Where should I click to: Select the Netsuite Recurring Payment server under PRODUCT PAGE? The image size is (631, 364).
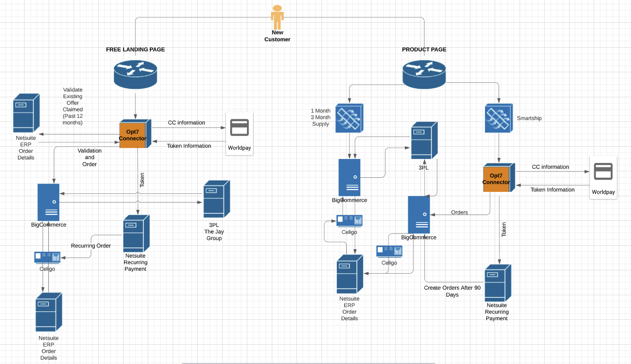tap(498, 283)
